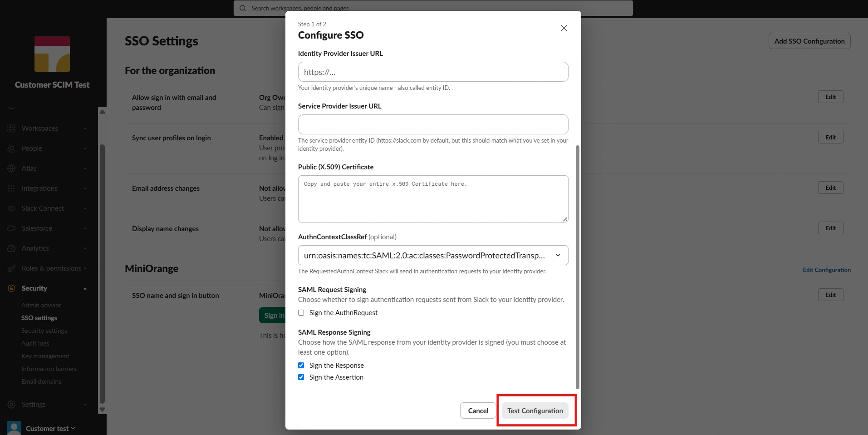Expand the Settings sidebar section

click(85, 405)
